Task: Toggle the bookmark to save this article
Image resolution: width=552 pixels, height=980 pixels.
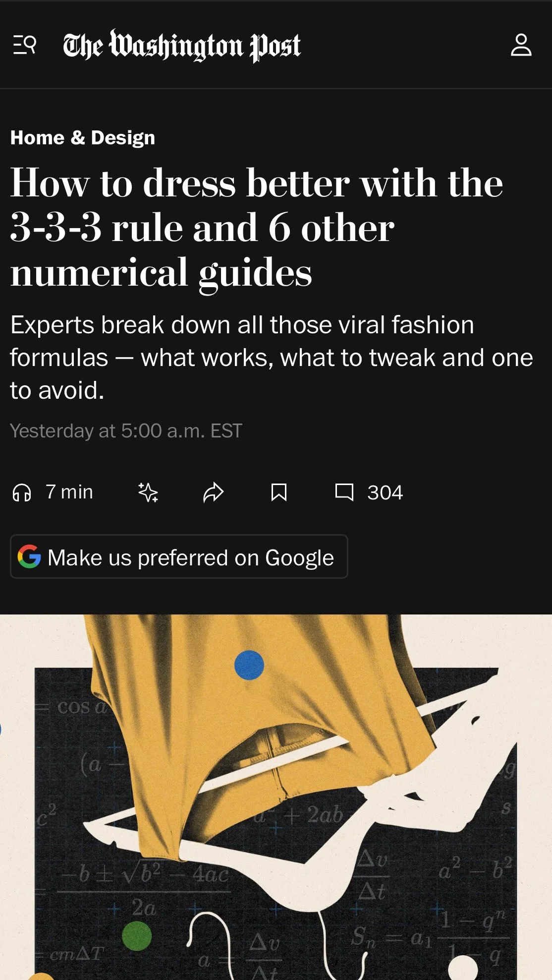Action: (279, 492)
